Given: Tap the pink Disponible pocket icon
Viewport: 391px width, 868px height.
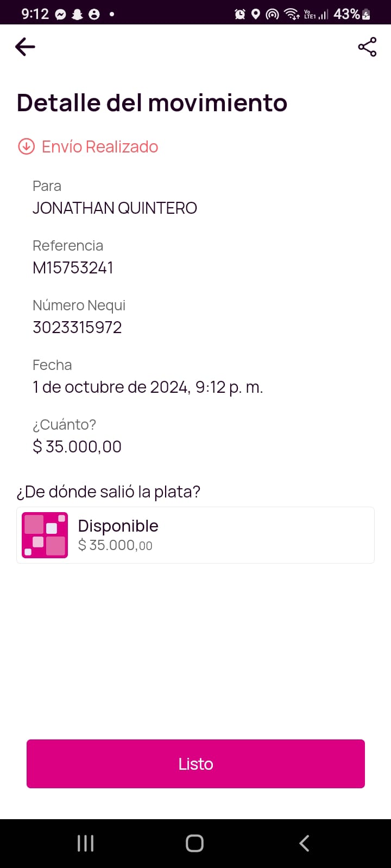Looking at the screenshot, I should point(45,535).
